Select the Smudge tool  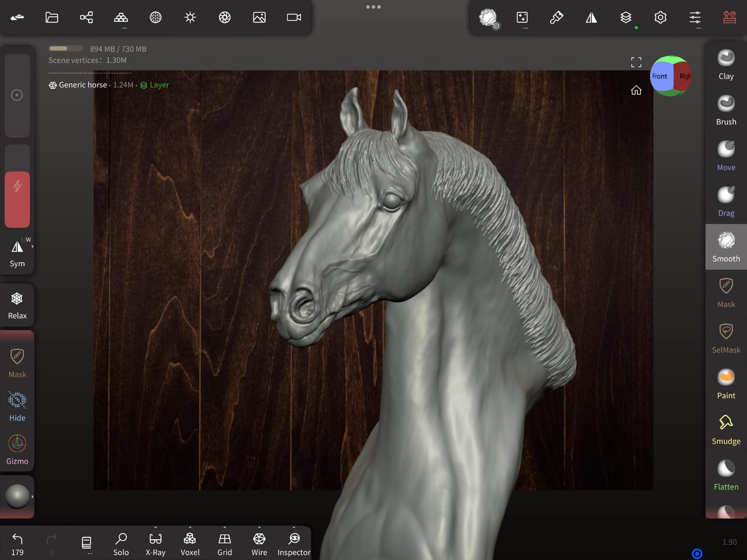tap(726, 429)
